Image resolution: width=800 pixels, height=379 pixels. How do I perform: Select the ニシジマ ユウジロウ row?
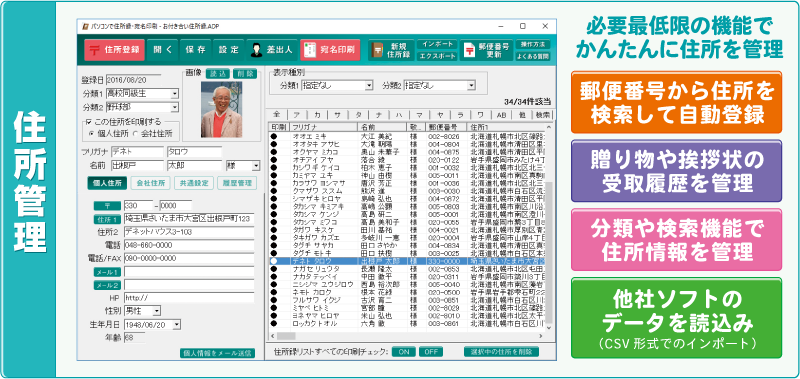click(x=407, y=284)
